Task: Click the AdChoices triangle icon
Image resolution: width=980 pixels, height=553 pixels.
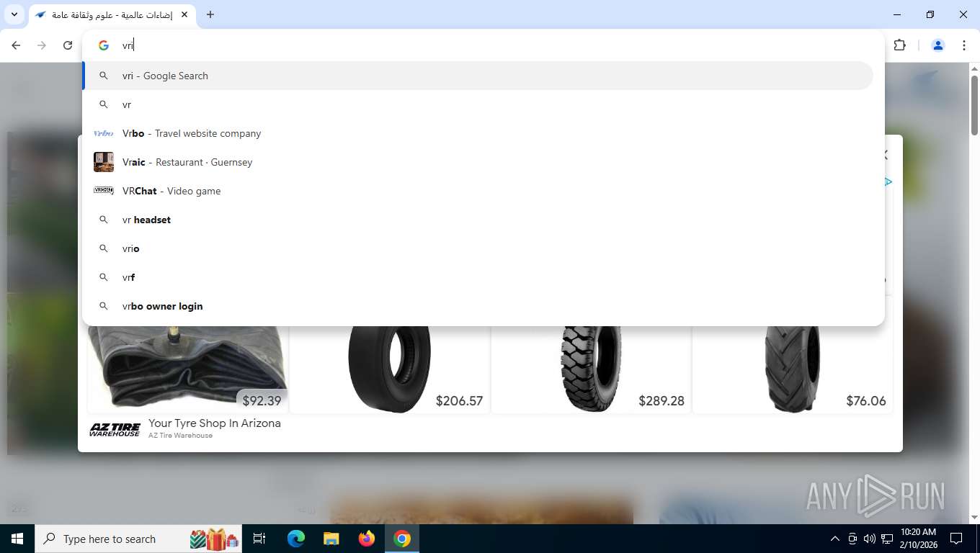Action: click(x=888, y=182)
